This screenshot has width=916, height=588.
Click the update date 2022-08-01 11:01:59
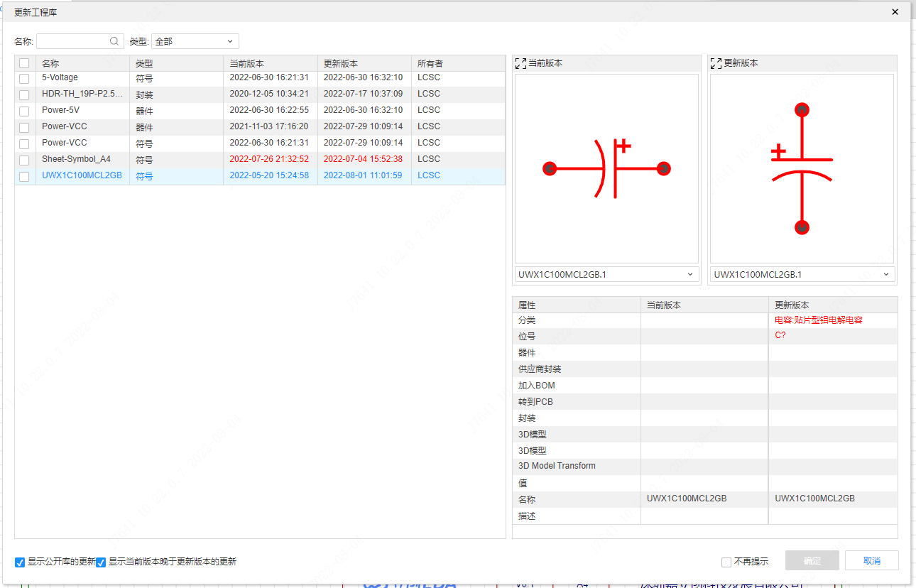[363, 175]
